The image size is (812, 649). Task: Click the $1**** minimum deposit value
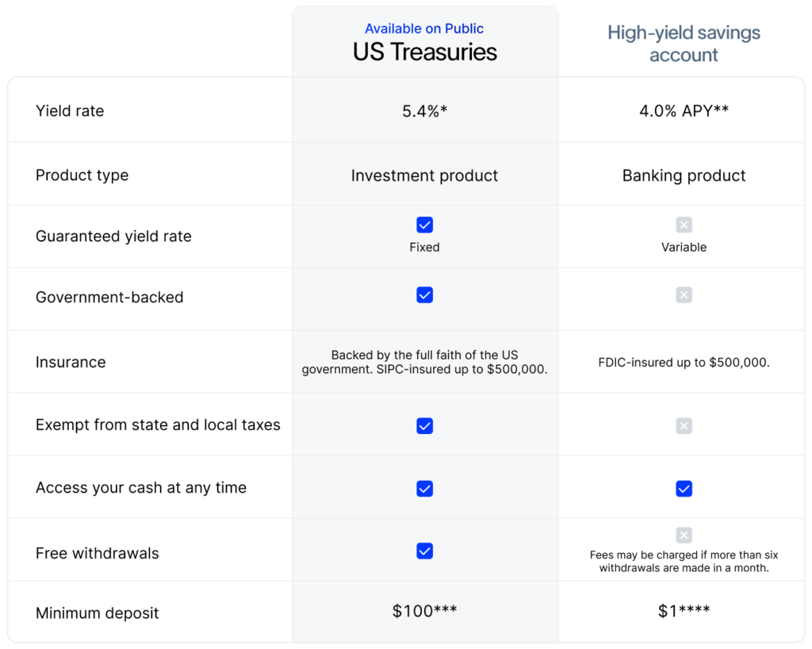[684, 611]
